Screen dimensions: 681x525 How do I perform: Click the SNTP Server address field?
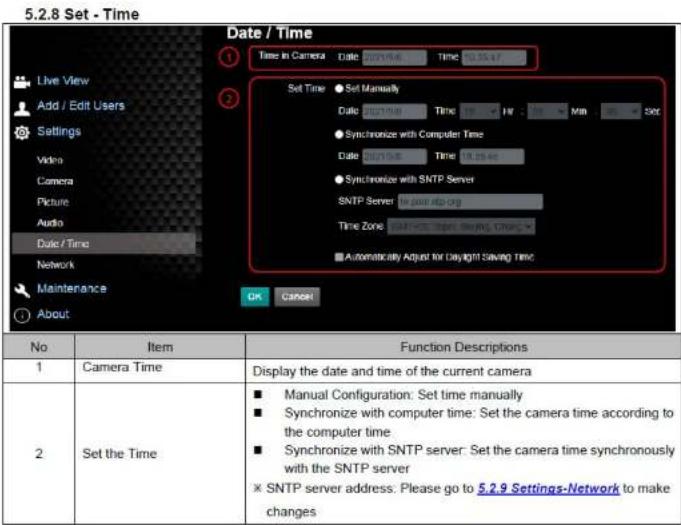click(x=470, y=202)
